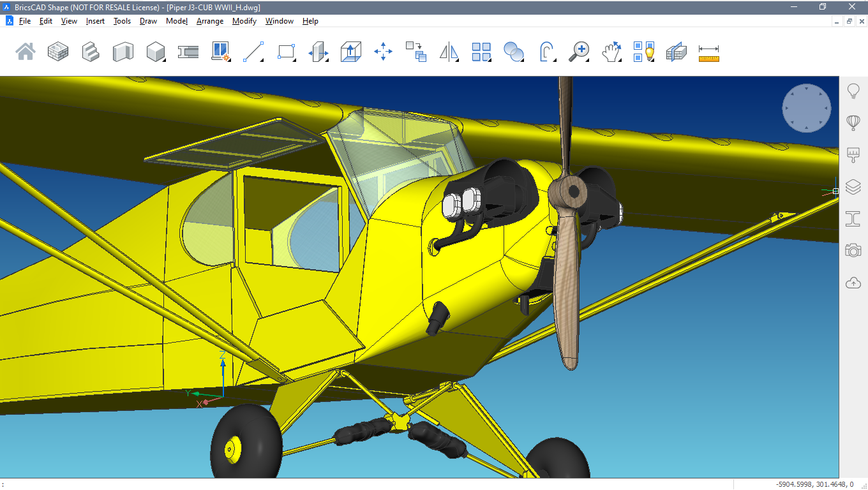This screenshot has width=868, height=490.
Task: Select the Copy tool
Action: pos(416,52)
